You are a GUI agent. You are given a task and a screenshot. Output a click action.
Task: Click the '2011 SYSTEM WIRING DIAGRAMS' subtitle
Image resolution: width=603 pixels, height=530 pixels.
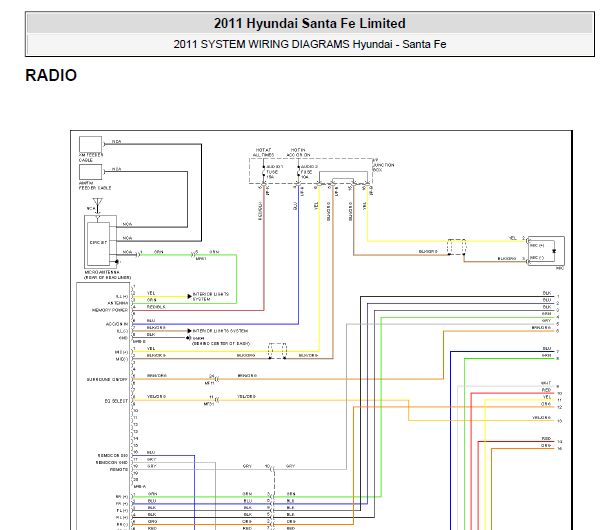tap(263, 44)
